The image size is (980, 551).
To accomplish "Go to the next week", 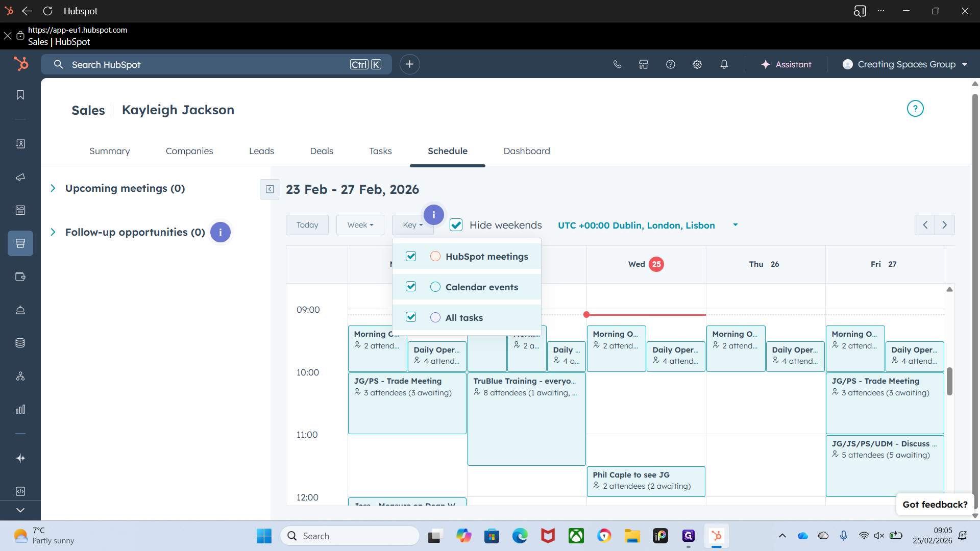I will (945, 225).
